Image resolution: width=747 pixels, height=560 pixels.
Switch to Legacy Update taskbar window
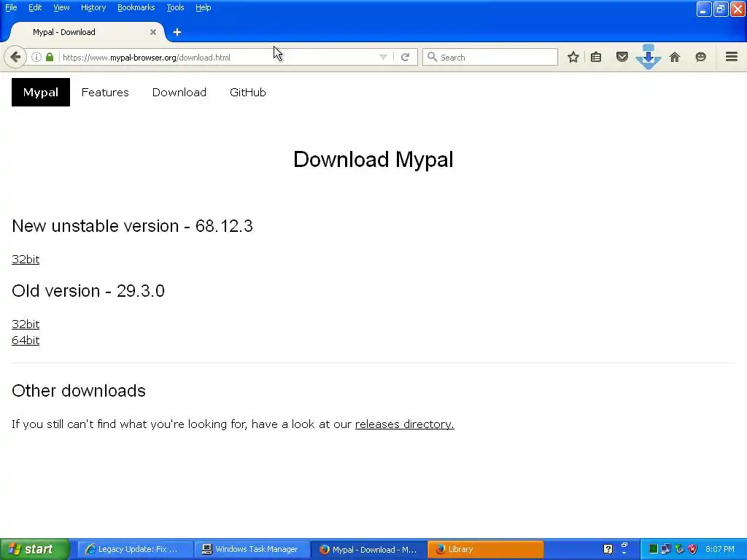(135, 549)
